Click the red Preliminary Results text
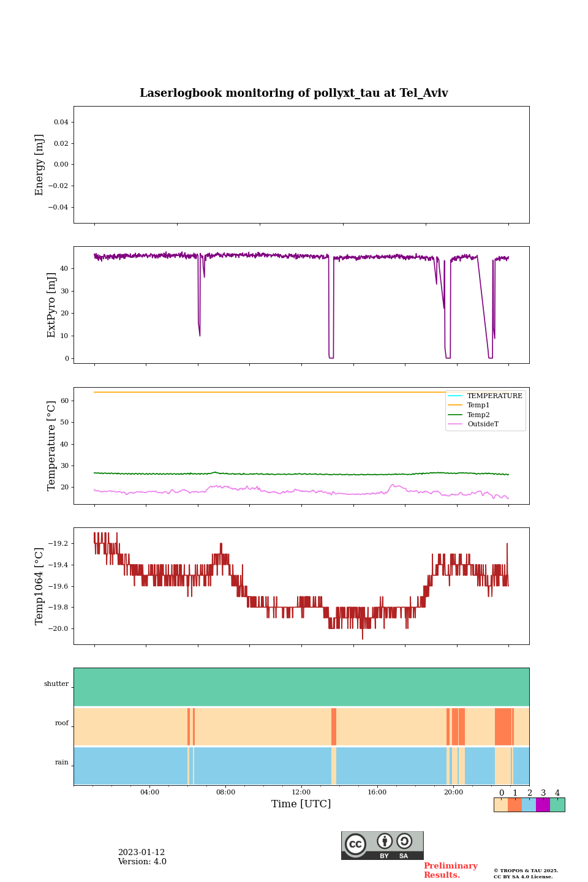The image size is (588, 882). pos(450,870)
